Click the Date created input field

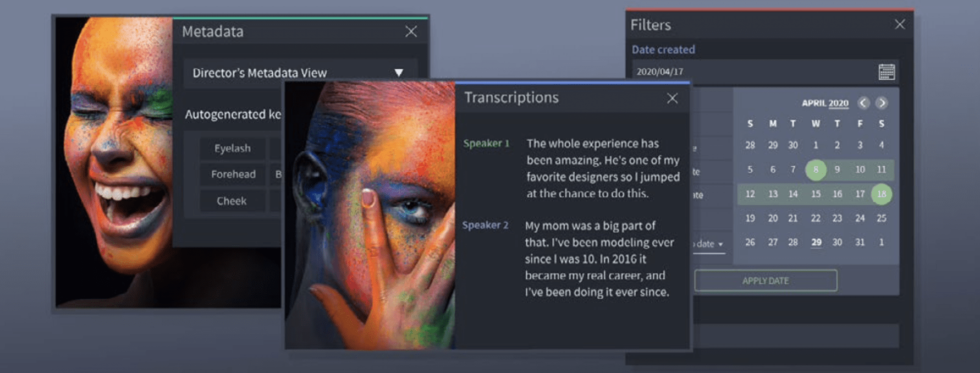coord(766,72)
